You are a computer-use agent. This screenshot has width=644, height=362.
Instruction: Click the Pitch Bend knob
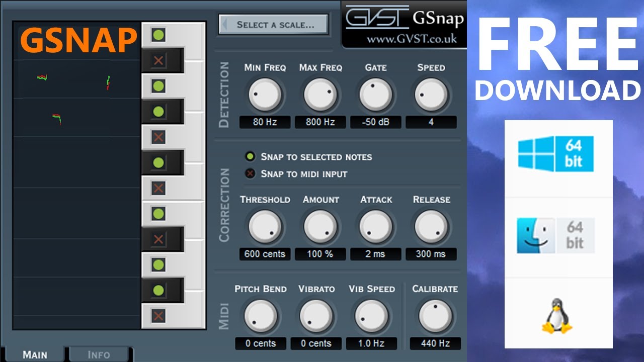pos(261,316)
